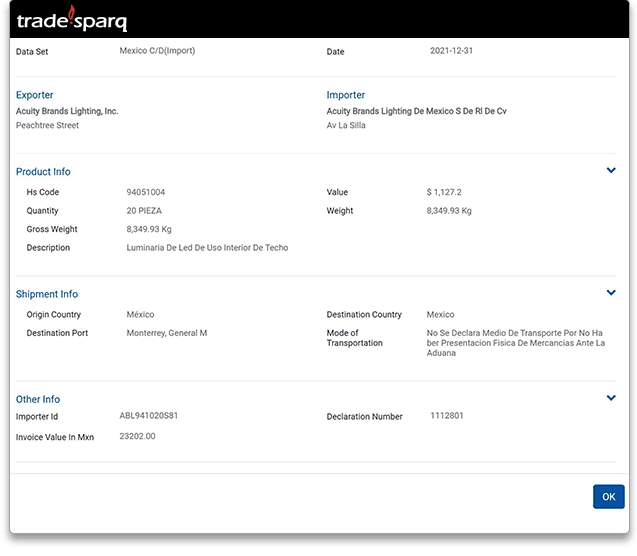Open the Exporter heading link
The width and height of the screenshot is (637, 556).
tap(35, 95)
